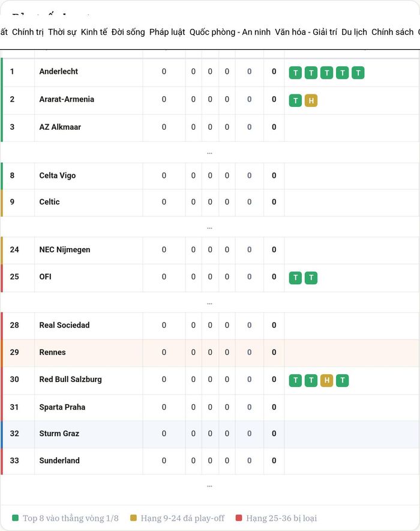Click the yellow H badge in Ararat-Armenia row
The image size is (420, 531).
(311, 100)
